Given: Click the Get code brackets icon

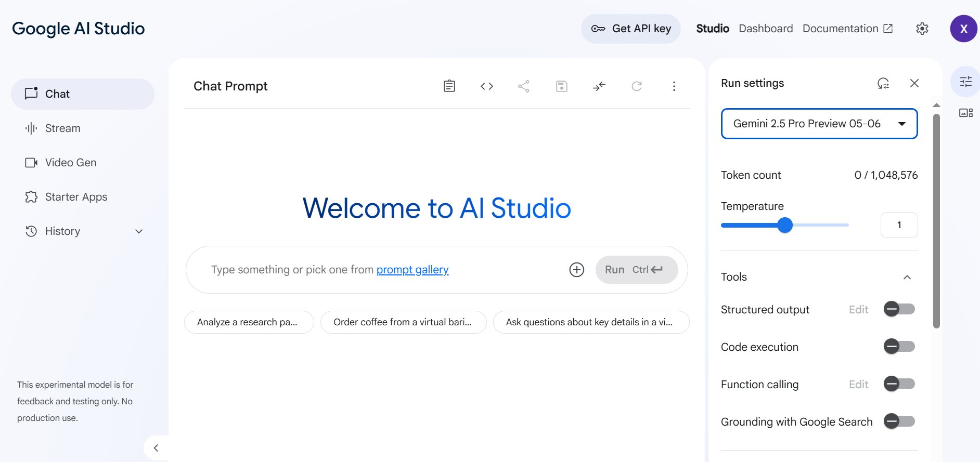Looking at the screenshot, I should click(487, 86).
